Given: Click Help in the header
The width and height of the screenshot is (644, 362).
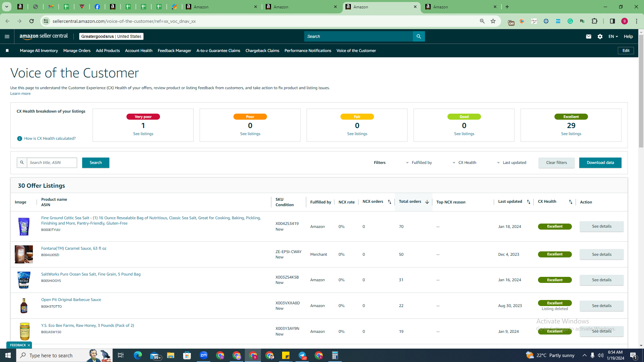Looking at the screenshot, I should (x=628, y=37).
